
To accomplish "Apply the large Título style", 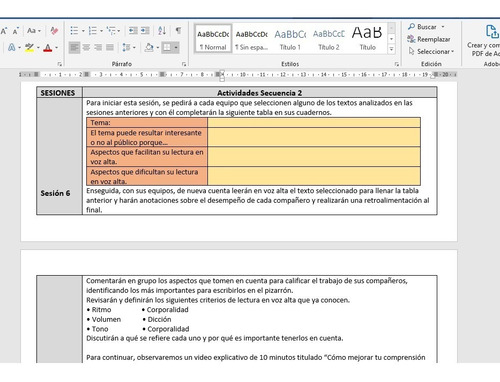I will point(367,39).
